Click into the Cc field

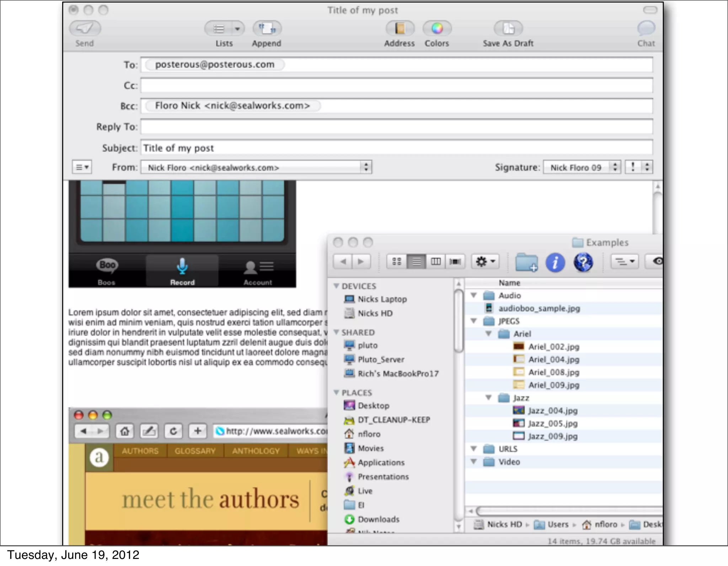396,86
